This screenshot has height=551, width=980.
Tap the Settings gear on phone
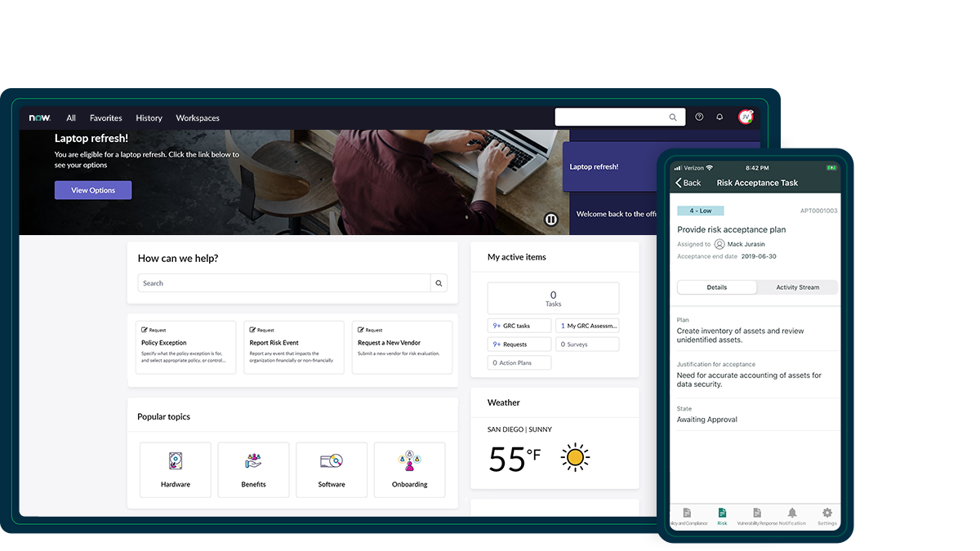[827, 513]
